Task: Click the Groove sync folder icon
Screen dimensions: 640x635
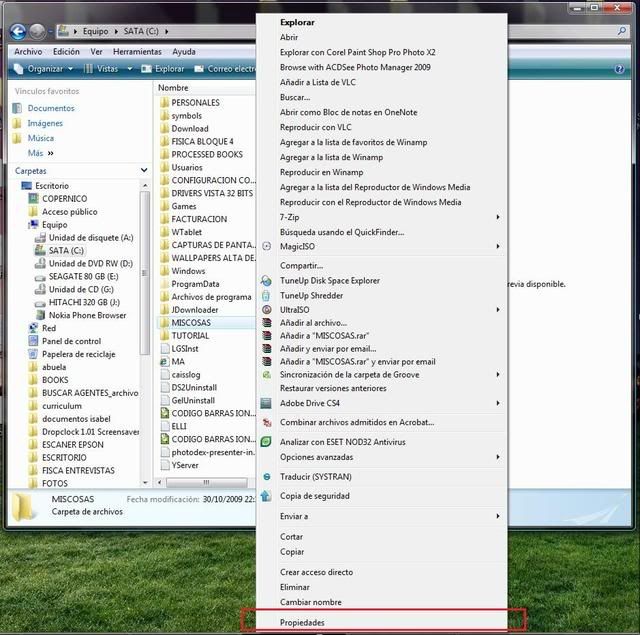Action: point(267,375)
